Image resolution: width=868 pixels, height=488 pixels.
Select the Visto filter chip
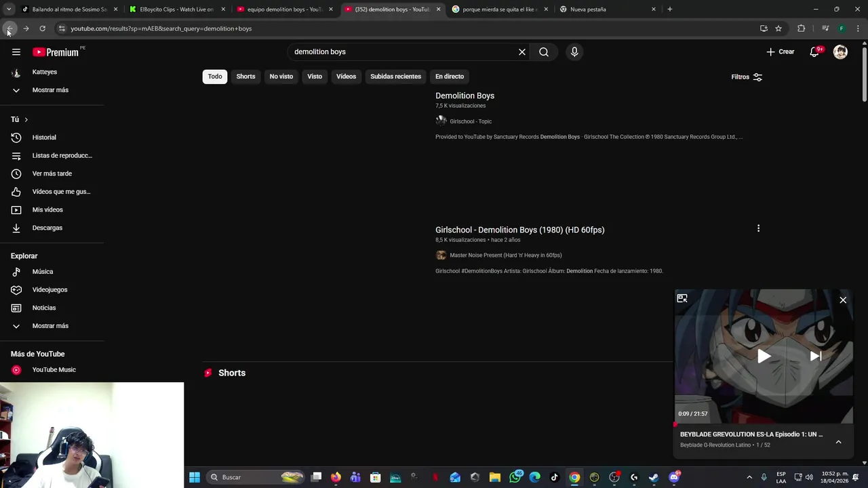point(315,77)
